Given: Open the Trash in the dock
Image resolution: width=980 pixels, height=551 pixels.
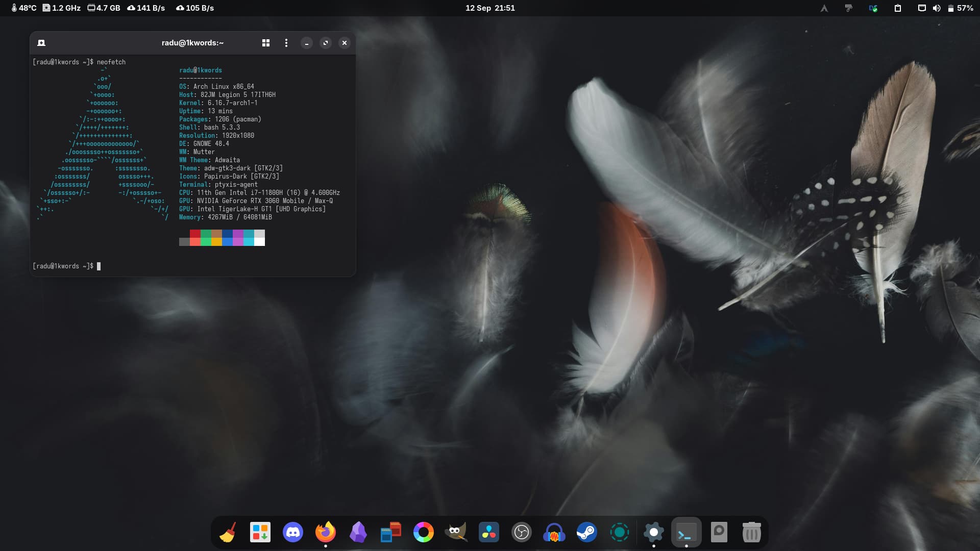Looking at the screenshot, I should (751, 533).
